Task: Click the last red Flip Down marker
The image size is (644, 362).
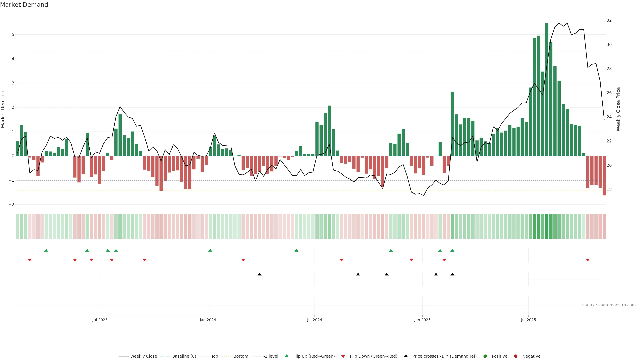Action: 587,260
